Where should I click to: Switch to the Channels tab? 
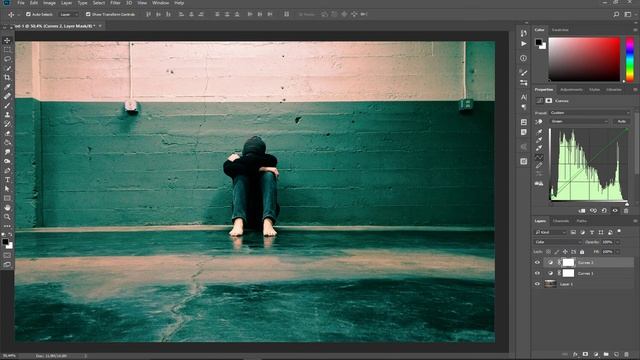pos(561,221)
